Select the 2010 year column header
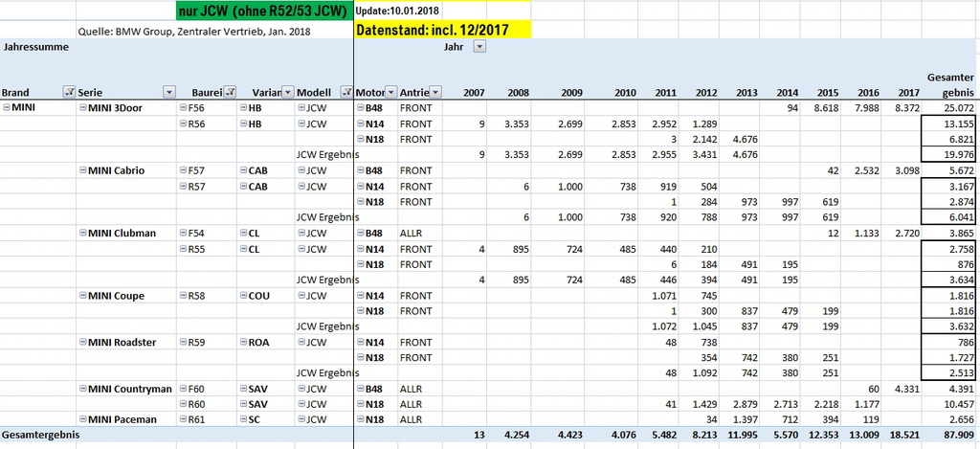Image resolution: width=980 pixels, height=449 pixels. coord(625,93)
